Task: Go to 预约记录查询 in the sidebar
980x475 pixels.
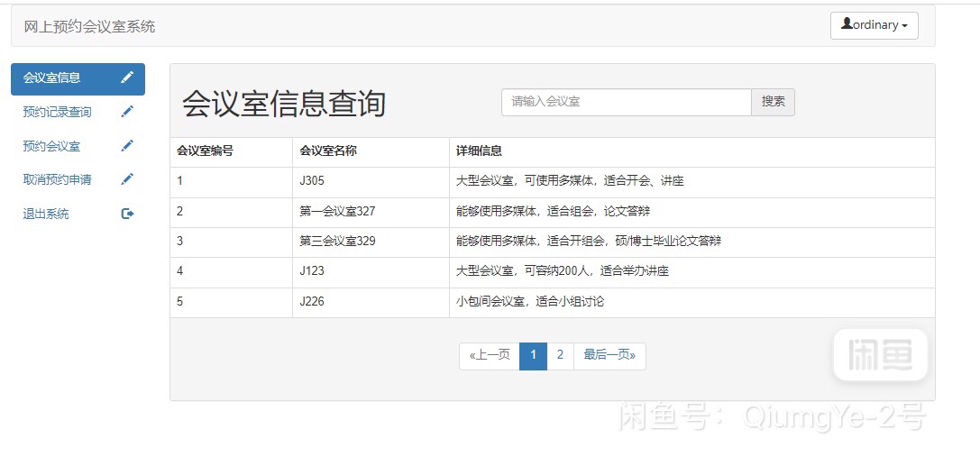Action: tap(57, 113)
